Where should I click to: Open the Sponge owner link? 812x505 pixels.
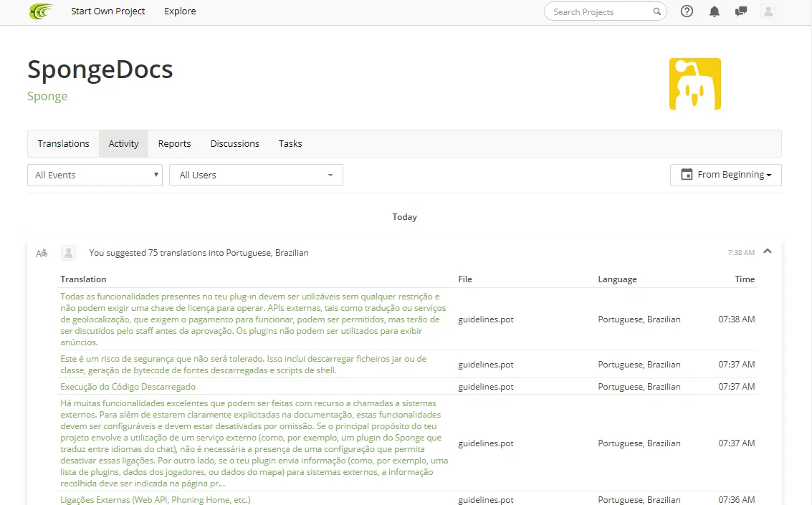tap(47, 96)
